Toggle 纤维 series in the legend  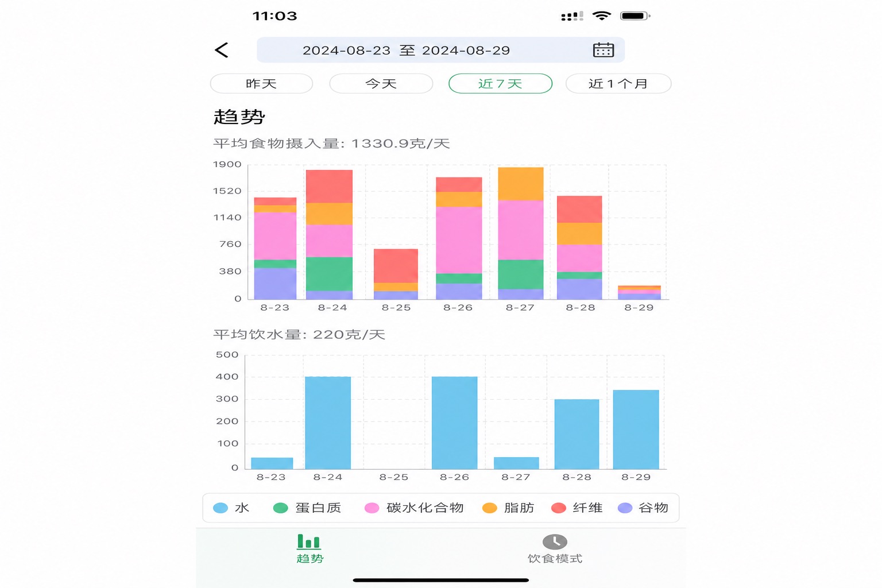pyautogui.click(x=577, y=508)
